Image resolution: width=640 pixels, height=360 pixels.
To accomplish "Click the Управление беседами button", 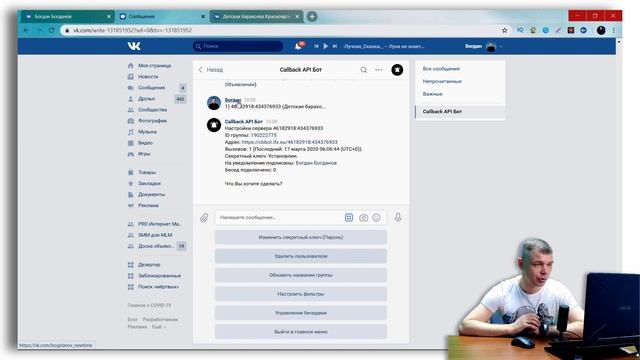I will [x=301, y=313].
